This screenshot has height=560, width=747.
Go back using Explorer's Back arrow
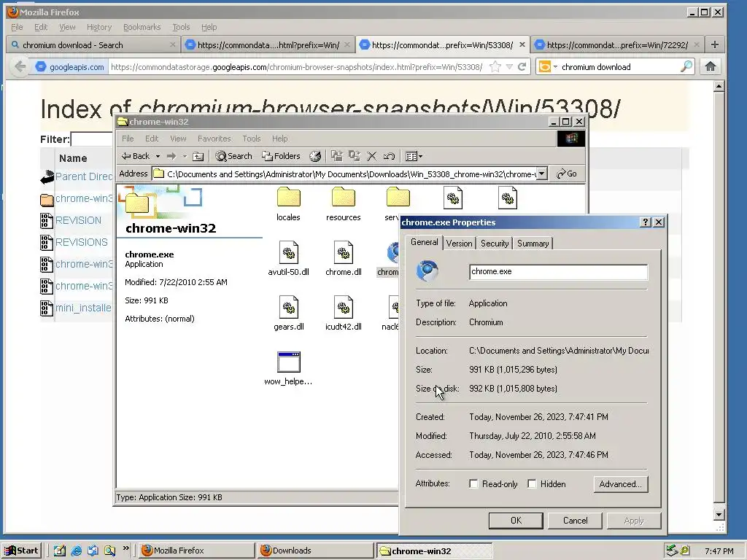click(135, 156)
